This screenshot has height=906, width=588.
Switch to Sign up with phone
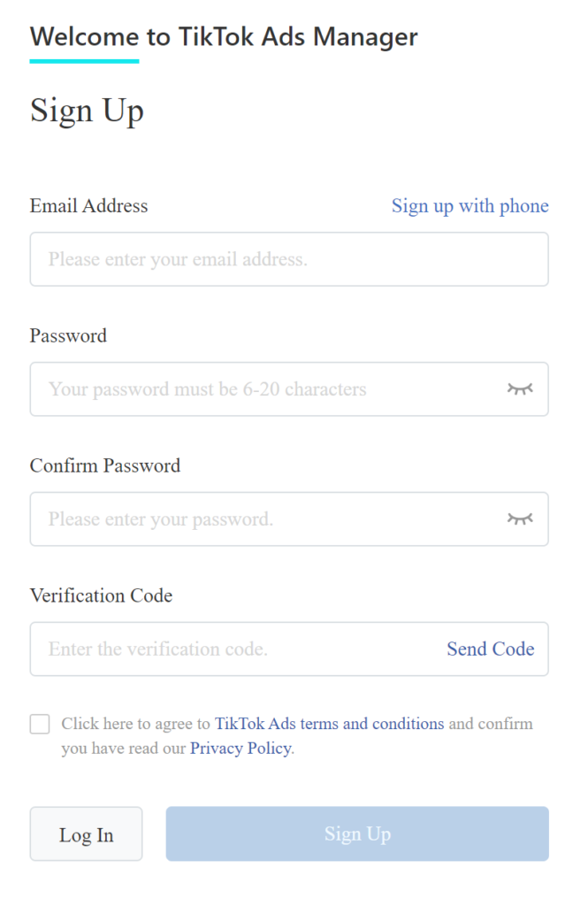[470, 206]
